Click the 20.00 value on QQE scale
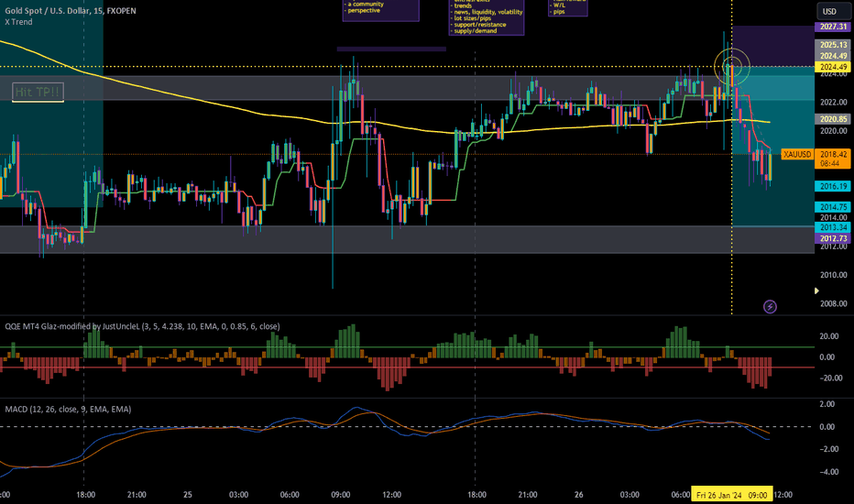854x504 pixels. (x=829, y=336)
